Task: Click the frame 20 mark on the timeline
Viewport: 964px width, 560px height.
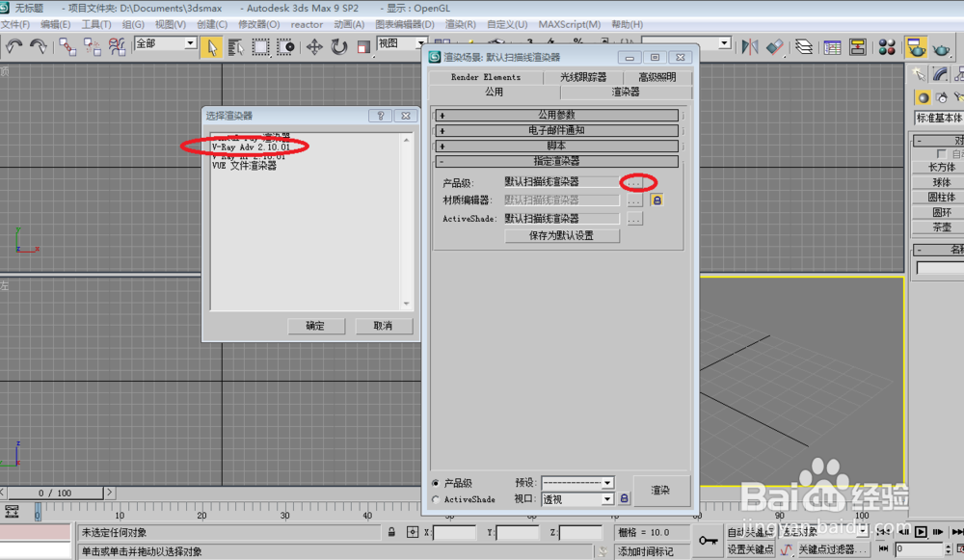Action: (201, 515)
